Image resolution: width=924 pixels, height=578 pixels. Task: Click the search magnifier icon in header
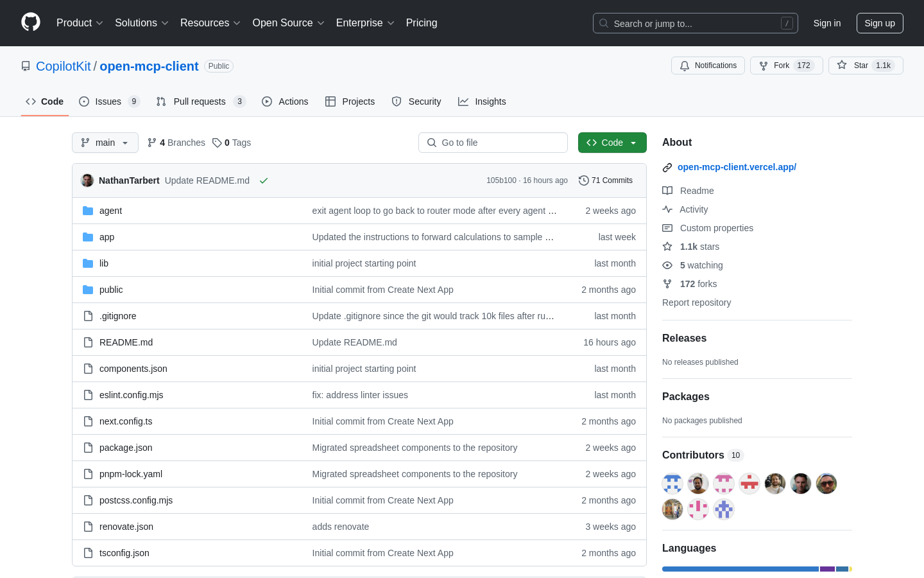point(604,23)
